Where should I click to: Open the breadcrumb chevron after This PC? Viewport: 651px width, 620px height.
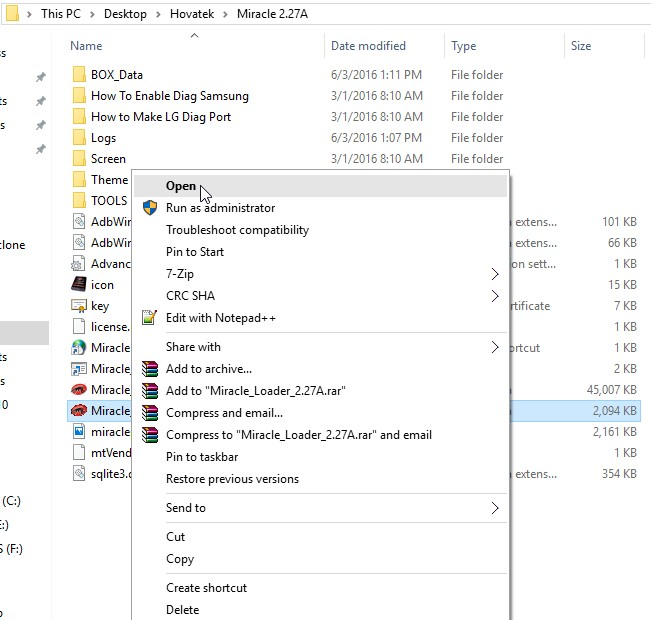(92, 14)
